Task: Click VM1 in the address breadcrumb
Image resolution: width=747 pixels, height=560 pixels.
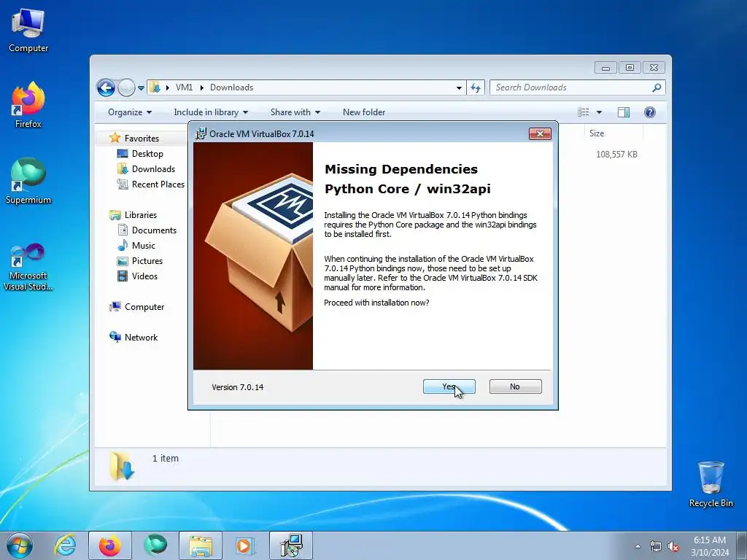Action: [184, 87]
